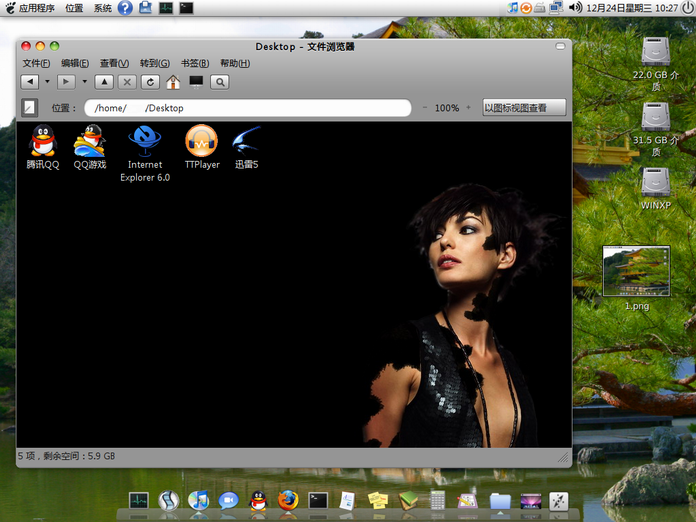Click the network monitors tray icon
Viewport: 696px width, 522px height.
(x=556, y=8)
